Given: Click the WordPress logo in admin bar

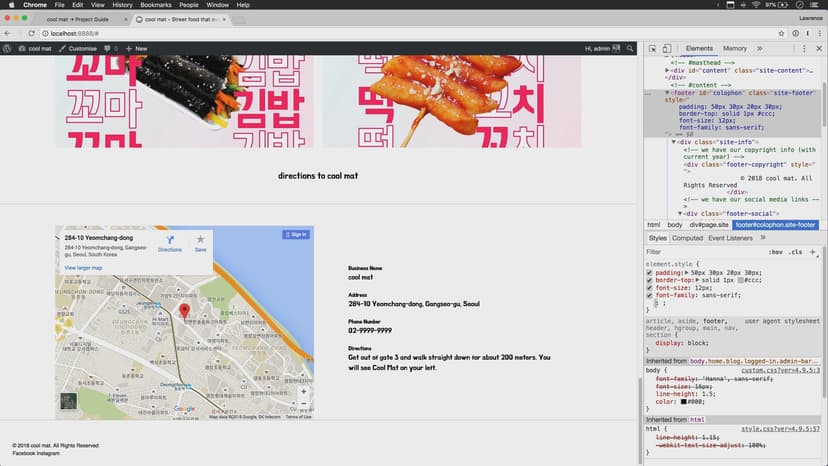Looking at the screenshot, I should (x=7, y=48).
